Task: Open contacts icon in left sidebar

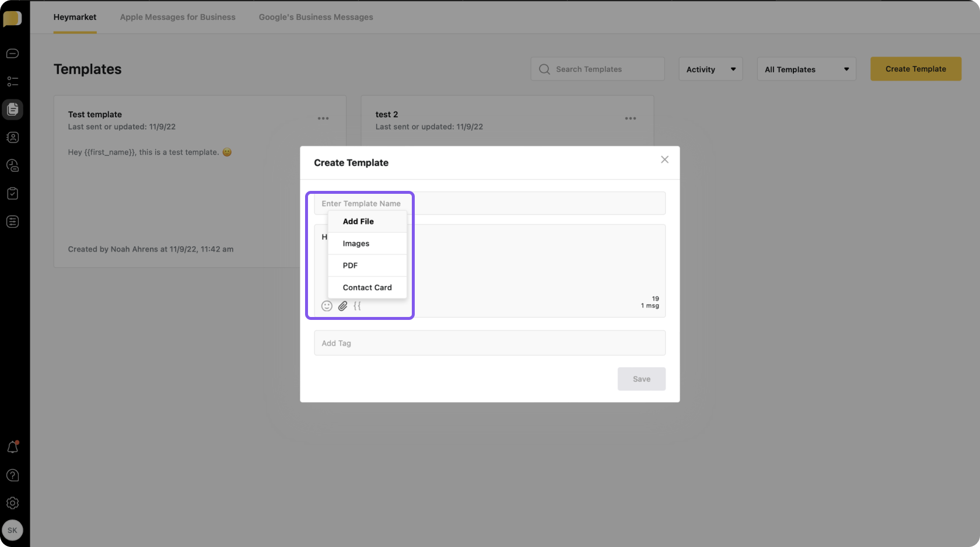Action: (x=12, y=137)
